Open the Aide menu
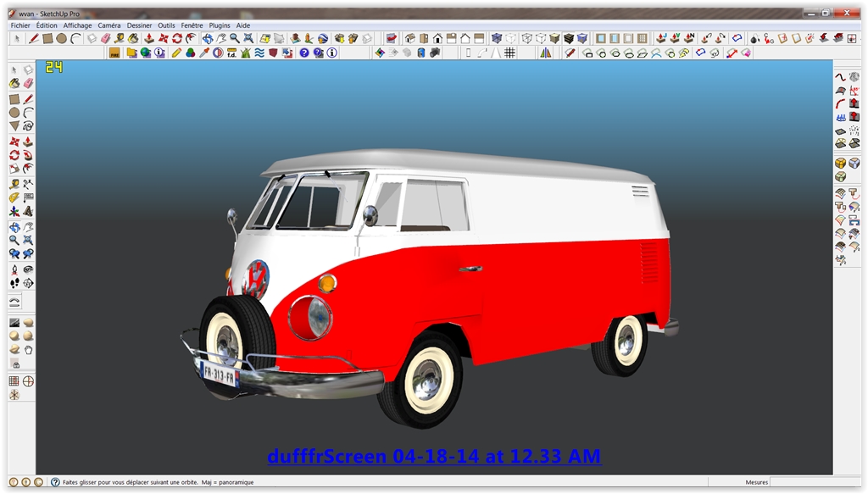This screenshot has width=868, height=494. (x=243, y=25)
